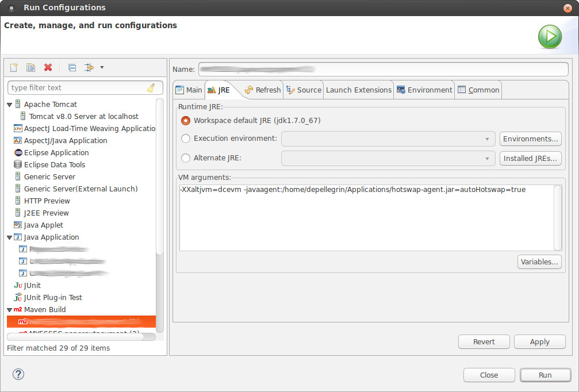Click the Revert button

[x=484, y=342]
